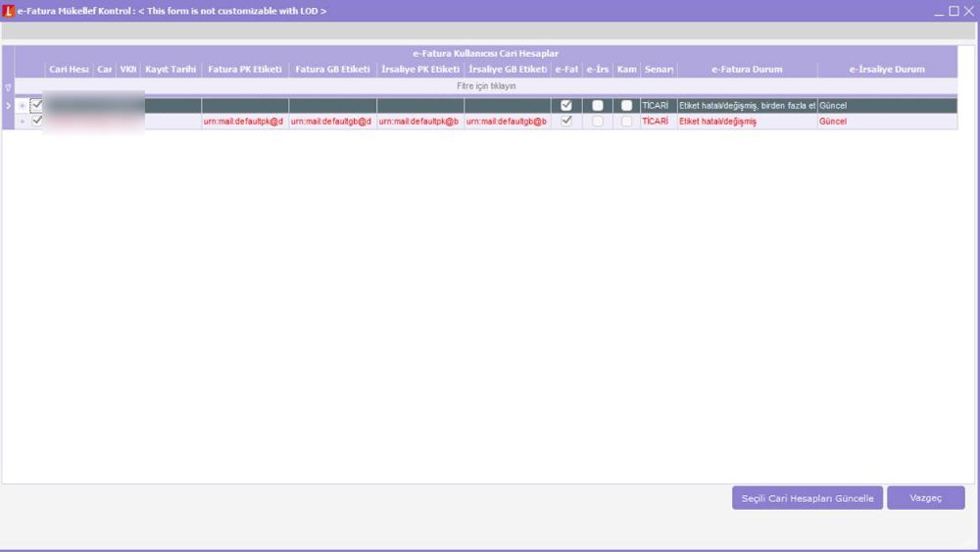Select 'urn:mail:defaultpk@d' Fatura PK cell
This screenshot has height=552, width=980.
tap(245, 122)
